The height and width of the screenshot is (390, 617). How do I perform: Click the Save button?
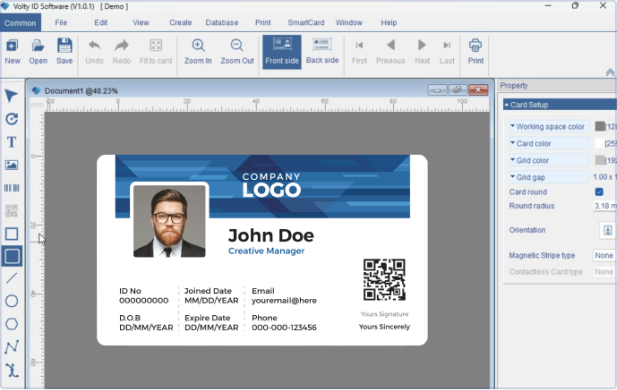tap(64, 52)
